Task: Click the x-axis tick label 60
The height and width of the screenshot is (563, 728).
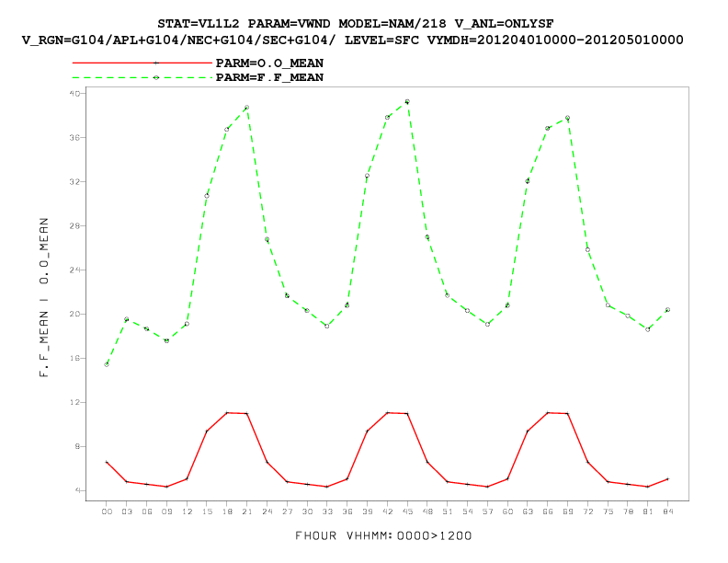Action: (x=508, y=511)
